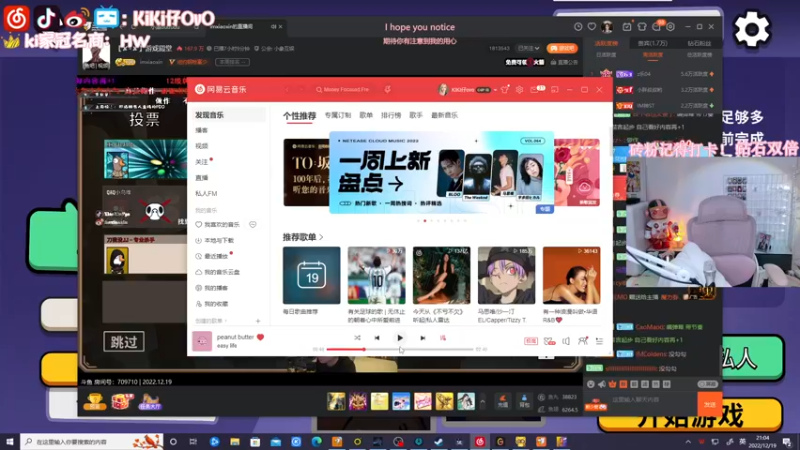Open the football player playlist cover
The height and width of the screenshot is (450, 800).
tap(377, 276)
